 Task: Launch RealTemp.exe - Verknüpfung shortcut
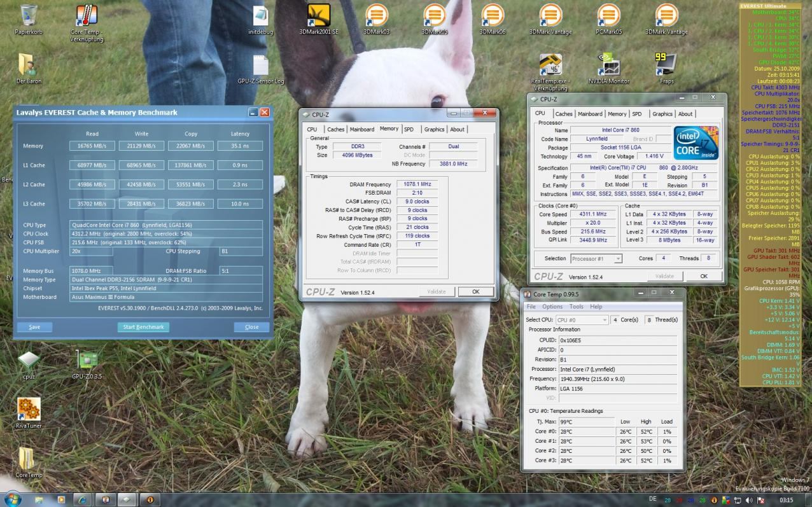[550, 72]
